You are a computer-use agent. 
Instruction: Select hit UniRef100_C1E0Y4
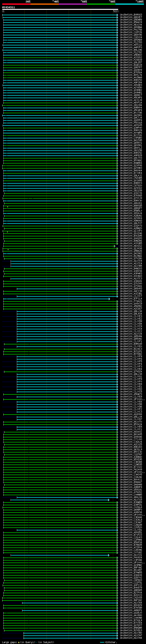[131, 37]
